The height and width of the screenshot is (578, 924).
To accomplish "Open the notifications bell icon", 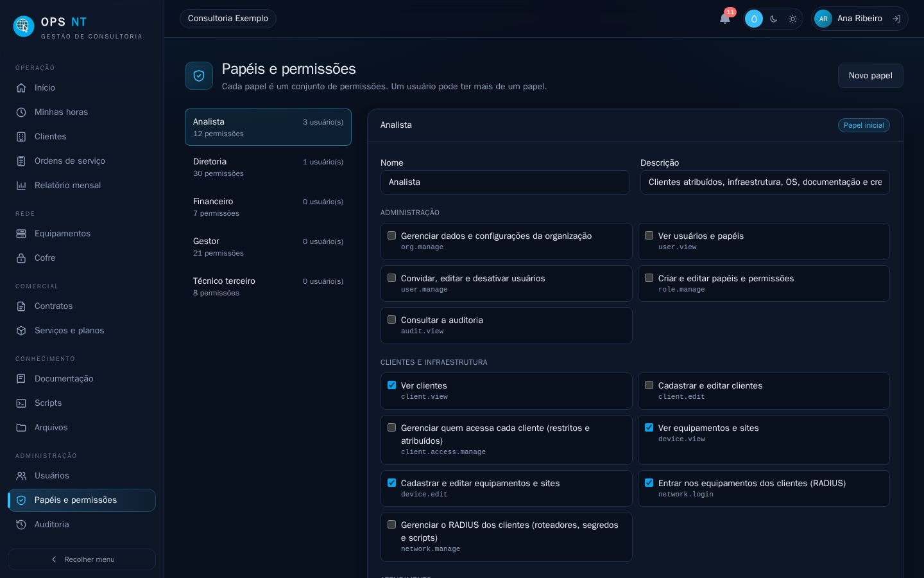I will point(725,19).
